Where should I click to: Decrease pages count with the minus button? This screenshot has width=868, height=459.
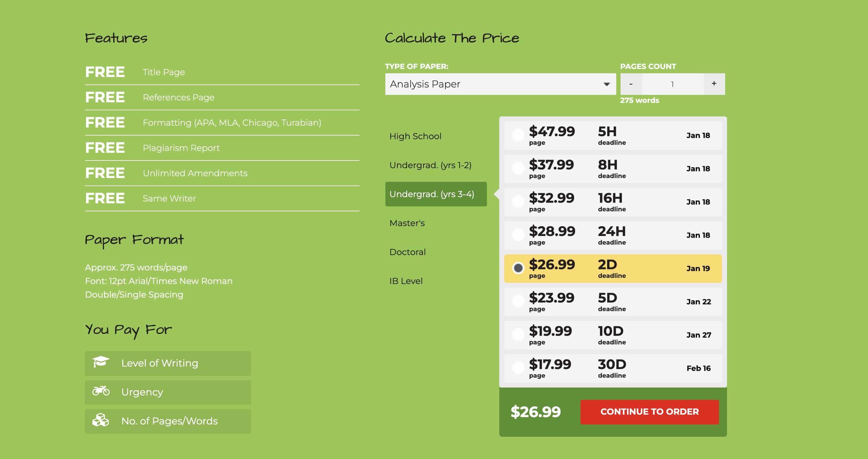(631, 84)
